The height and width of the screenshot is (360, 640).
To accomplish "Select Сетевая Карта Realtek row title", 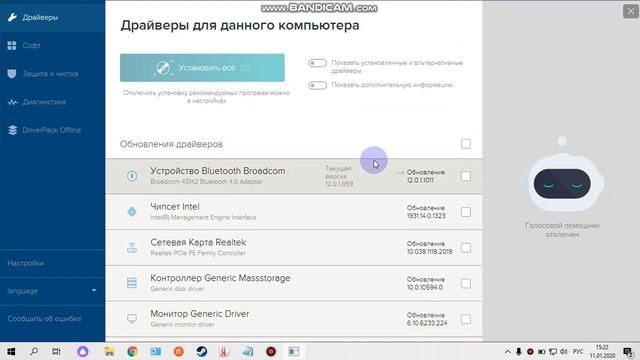I will point(198,242).
